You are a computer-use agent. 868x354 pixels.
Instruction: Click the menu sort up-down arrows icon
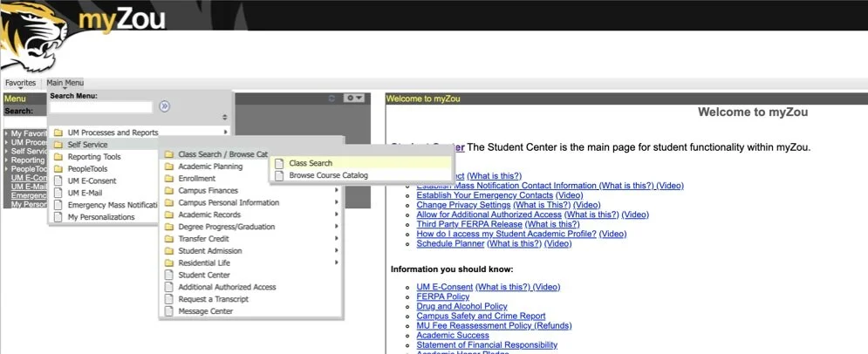click(225, 117)
